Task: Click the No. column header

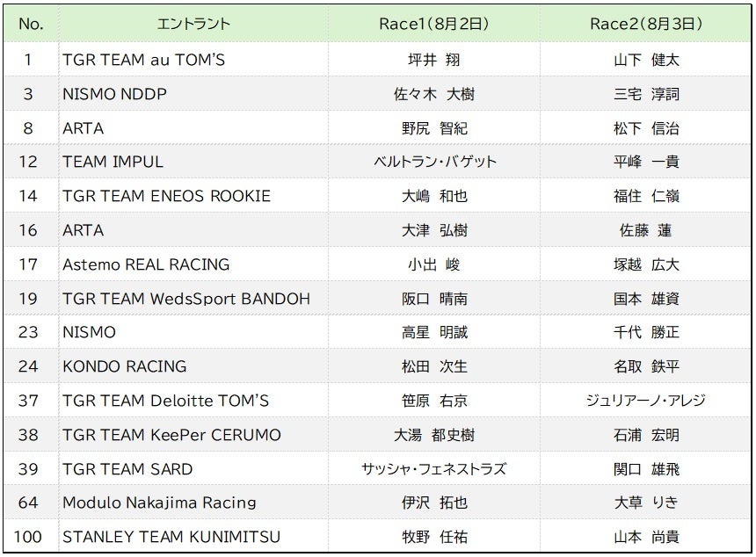Action: (x=31, y=24)
